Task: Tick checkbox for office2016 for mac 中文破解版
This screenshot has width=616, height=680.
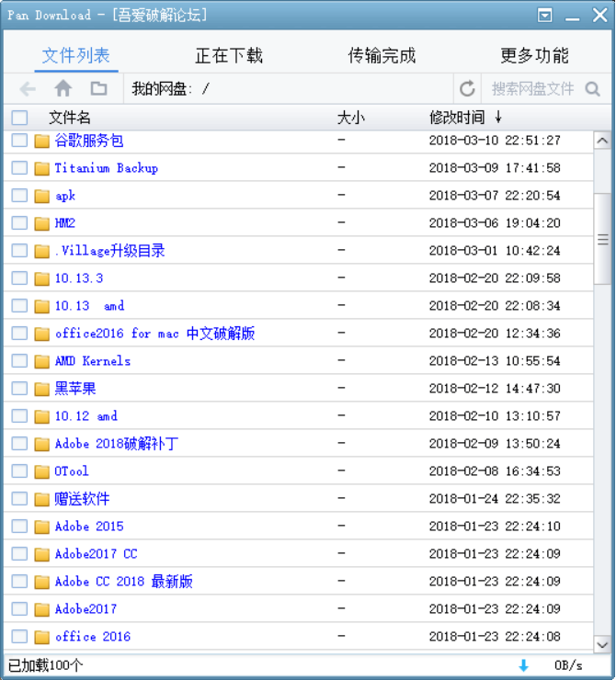Action: click(19, 334)
